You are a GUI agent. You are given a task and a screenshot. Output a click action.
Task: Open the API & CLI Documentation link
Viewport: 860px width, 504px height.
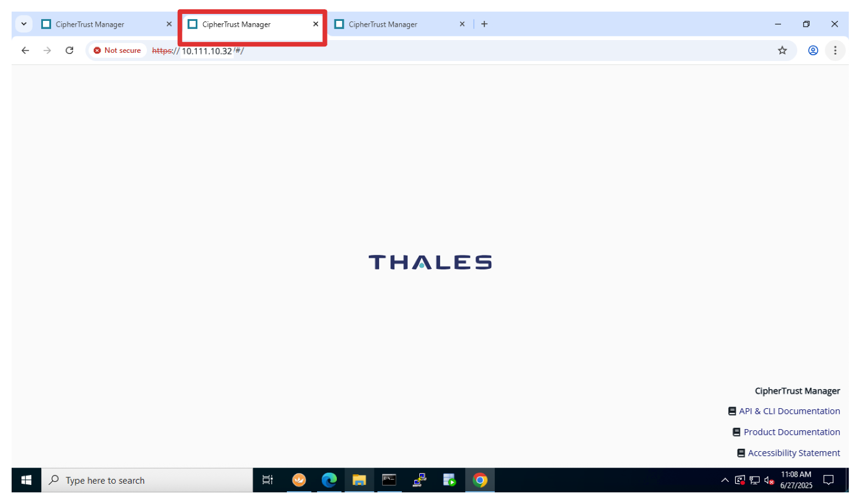[x=789, y=411]
